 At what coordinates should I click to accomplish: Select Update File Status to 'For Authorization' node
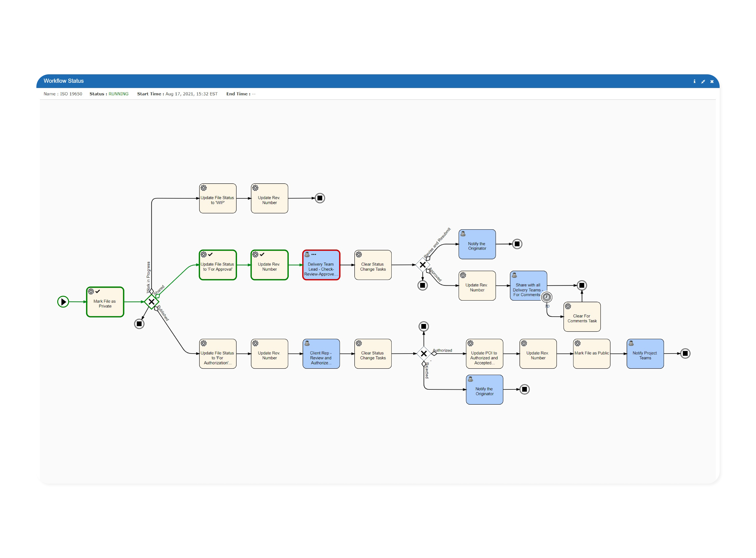(x=218, y=354)
